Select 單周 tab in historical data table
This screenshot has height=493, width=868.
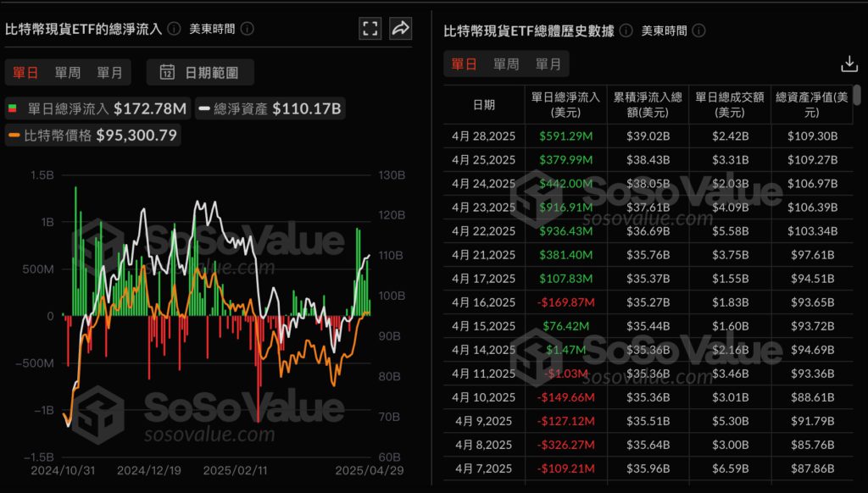(x=506, y=64)
